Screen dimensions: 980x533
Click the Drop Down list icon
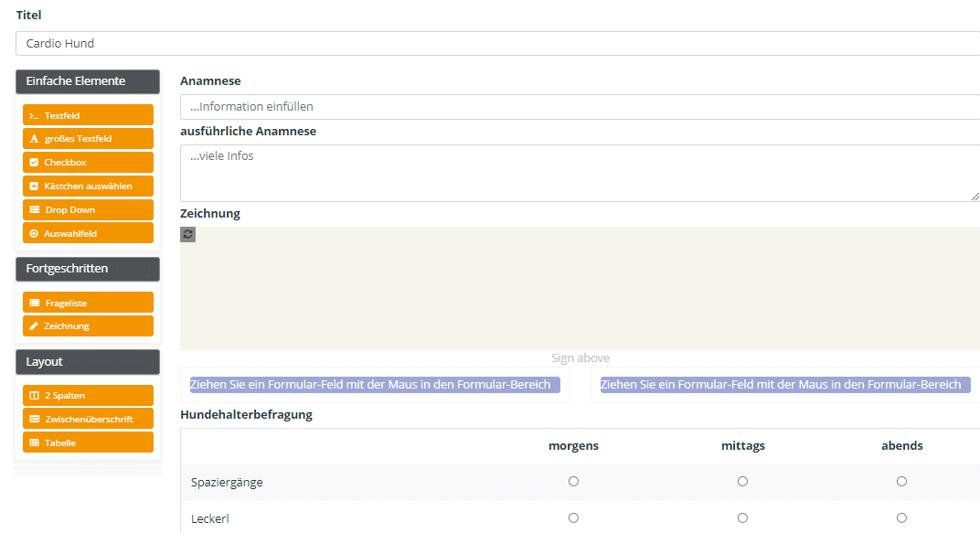tap(35, 210)
